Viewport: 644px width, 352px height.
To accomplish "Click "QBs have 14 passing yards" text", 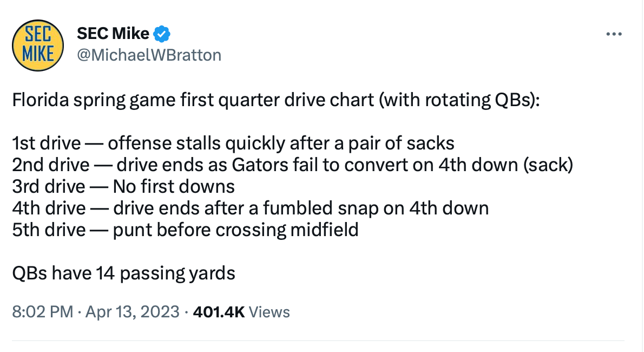I will tap(123, 273).
